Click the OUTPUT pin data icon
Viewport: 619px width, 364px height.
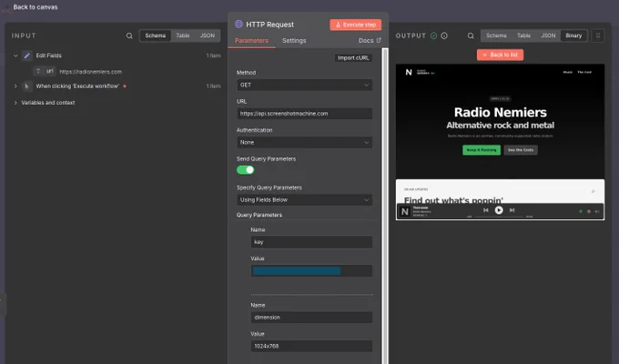click(598, 35)
